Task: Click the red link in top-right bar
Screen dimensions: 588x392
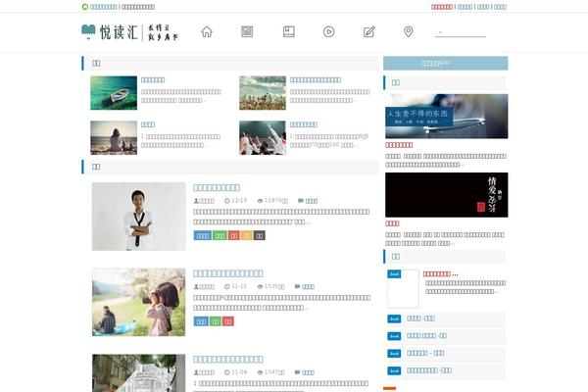Action: [442, 7]
